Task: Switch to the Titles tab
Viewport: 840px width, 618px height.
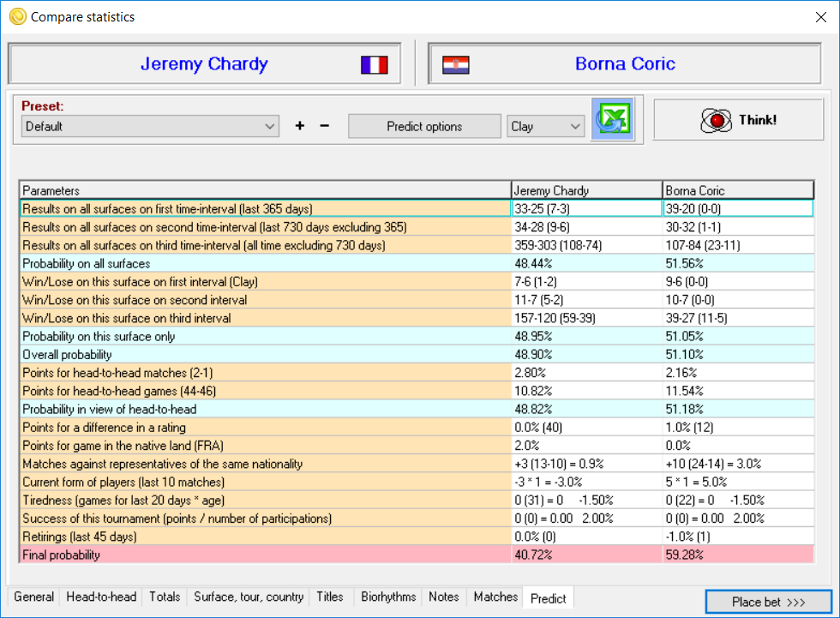Action: point(329,597)
